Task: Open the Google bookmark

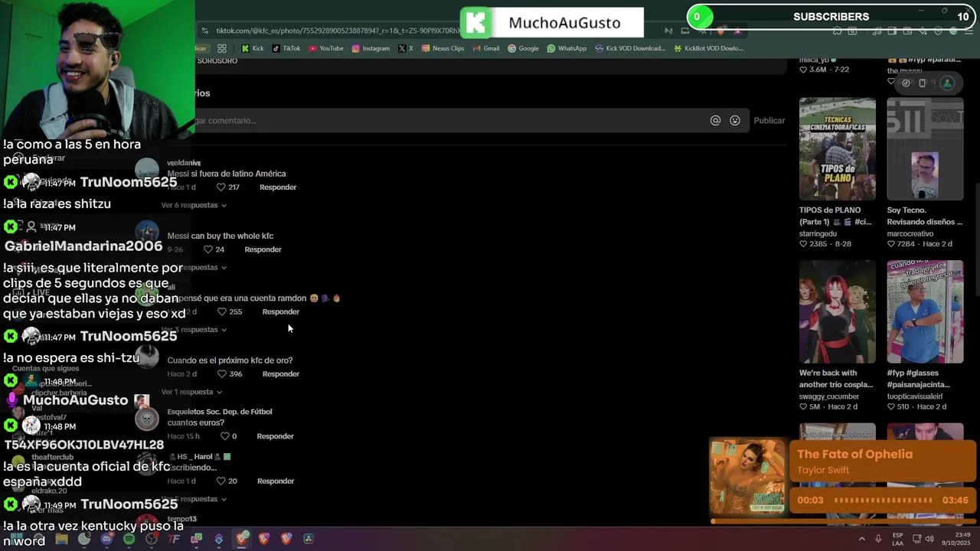Action: point(523,48)
